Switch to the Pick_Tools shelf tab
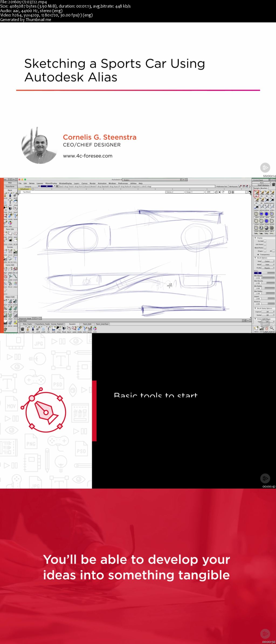 tap(27, 324)
